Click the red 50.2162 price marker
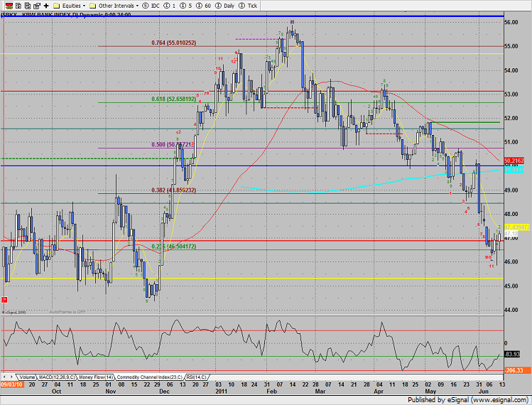The height and width of the screenshot is (405, 532). (514, 161)
